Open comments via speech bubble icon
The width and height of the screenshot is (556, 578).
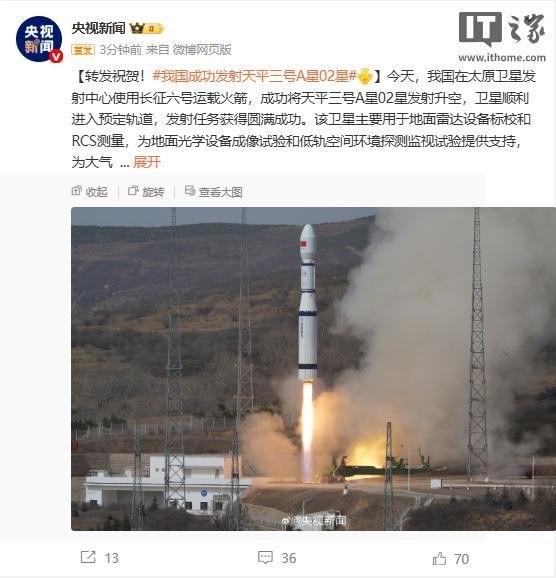(265, 557)
